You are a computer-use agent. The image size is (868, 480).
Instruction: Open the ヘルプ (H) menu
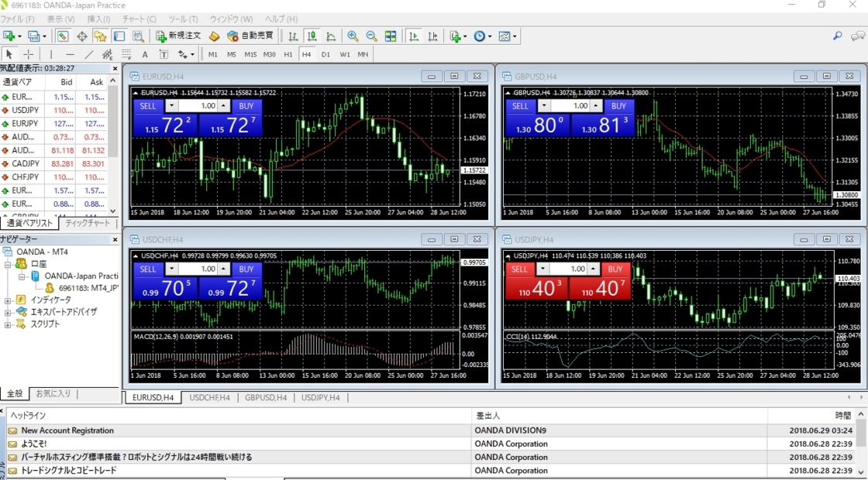[281, 19]
